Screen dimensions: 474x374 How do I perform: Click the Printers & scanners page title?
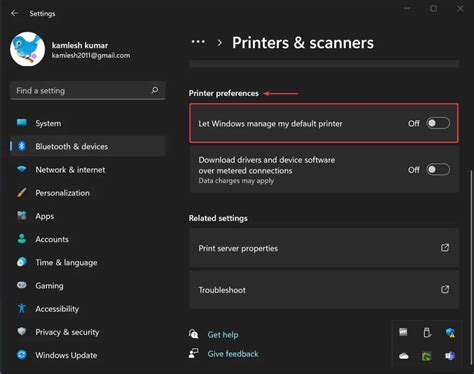(303, 43)
